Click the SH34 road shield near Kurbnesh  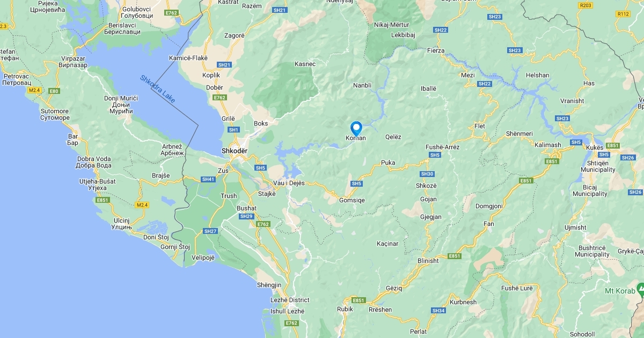[438, 311]
